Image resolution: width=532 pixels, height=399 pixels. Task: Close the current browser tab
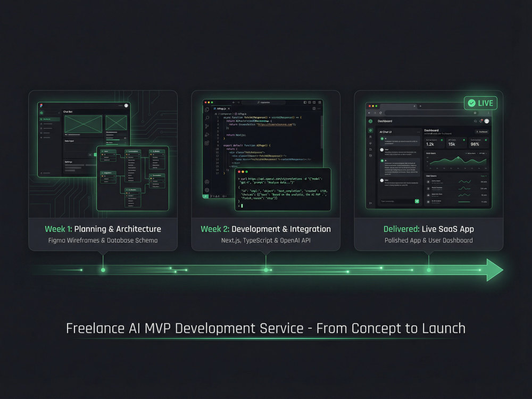point(414,106)
